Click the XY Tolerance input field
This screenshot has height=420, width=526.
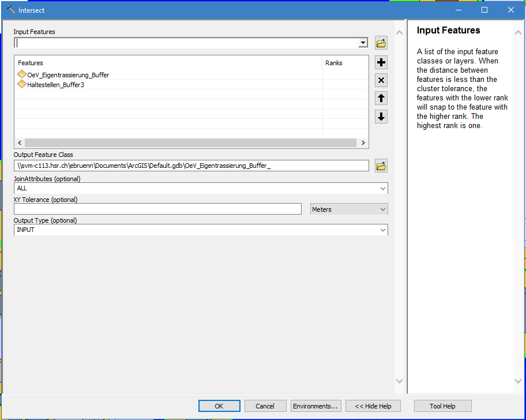click(x=157, y=209)
